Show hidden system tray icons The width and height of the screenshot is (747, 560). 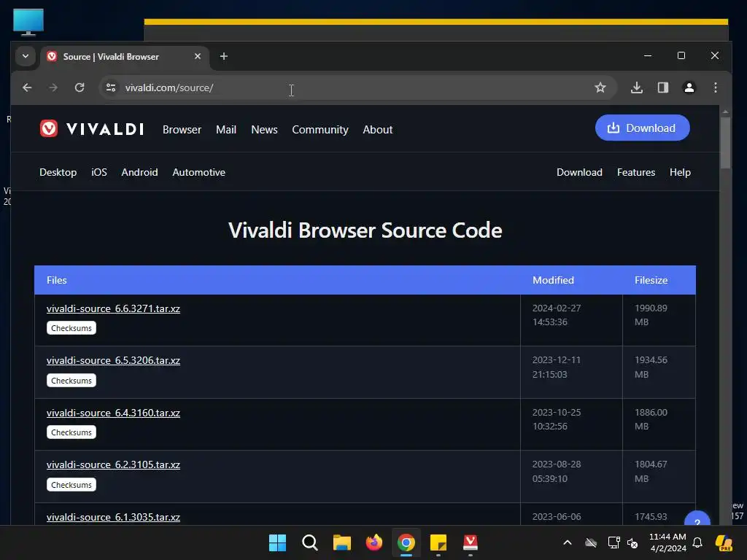[x=568, y=542]
